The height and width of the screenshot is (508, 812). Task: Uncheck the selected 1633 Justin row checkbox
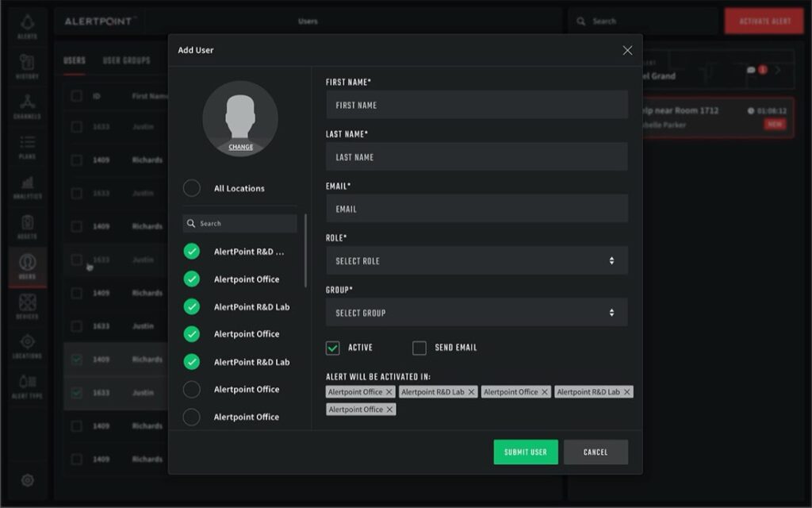(77, 392)
